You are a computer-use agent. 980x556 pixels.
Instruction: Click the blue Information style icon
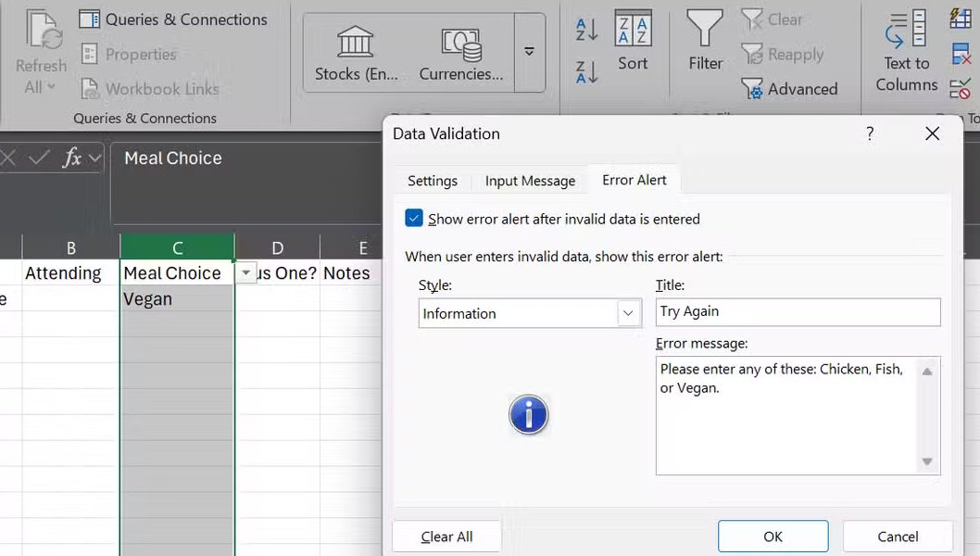(529, 414)
